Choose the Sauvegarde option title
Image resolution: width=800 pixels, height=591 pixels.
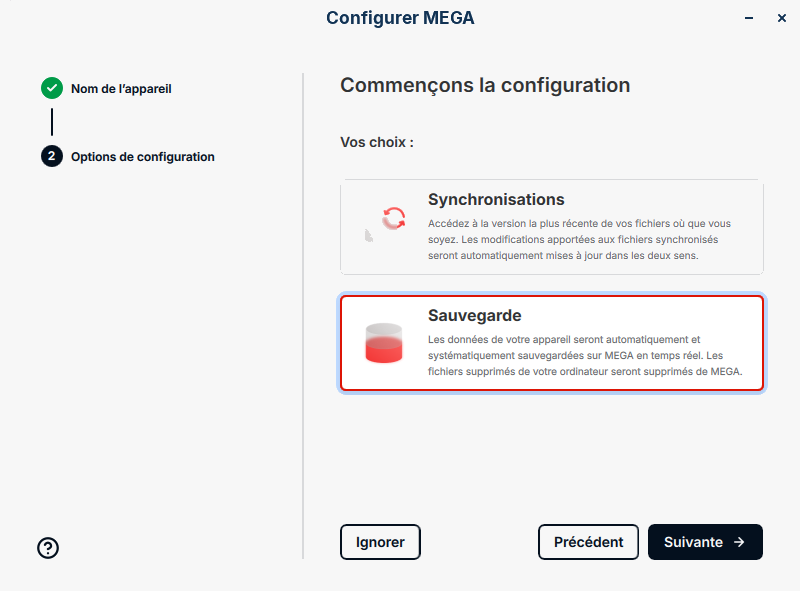click(475, 315)
